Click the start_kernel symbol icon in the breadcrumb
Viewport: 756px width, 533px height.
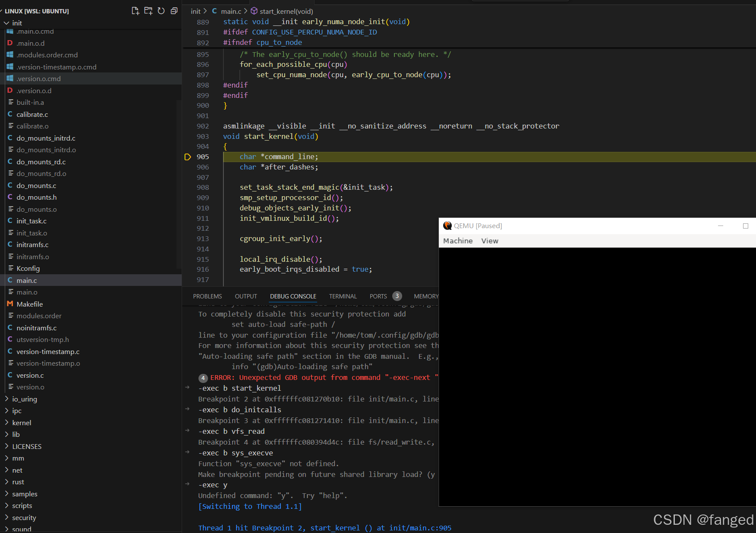254,11
